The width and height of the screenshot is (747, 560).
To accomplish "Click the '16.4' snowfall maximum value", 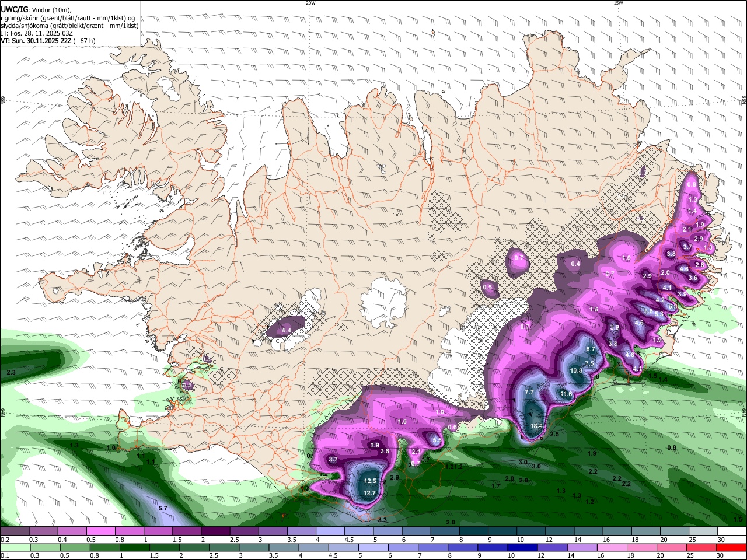I will [536, 426].
